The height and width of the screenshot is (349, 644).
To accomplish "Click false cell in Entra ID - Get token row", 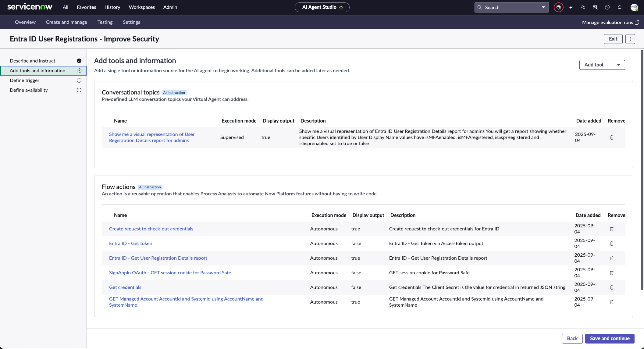I will pyautogui.click(x=356, y=244).
